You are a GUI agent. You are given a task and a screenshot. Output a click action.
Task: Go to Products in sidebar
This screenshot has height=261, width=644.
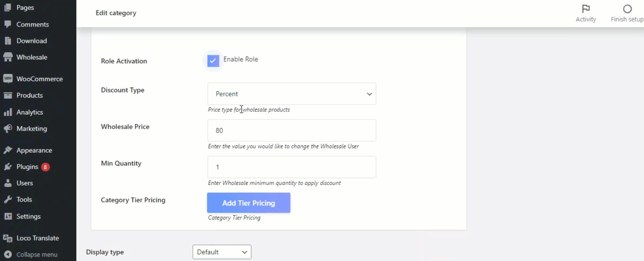30,95
